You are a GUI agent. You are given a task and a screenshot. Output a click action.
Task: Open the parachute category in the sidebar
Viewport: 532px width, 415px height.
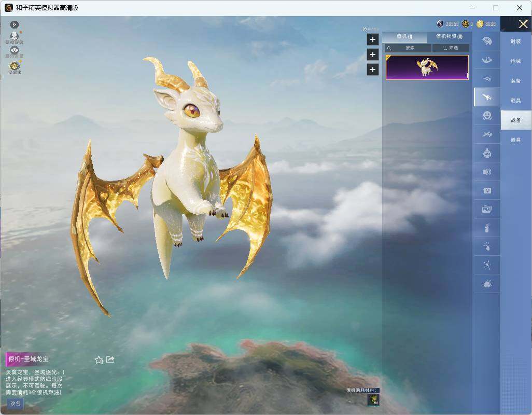[487, 41]
